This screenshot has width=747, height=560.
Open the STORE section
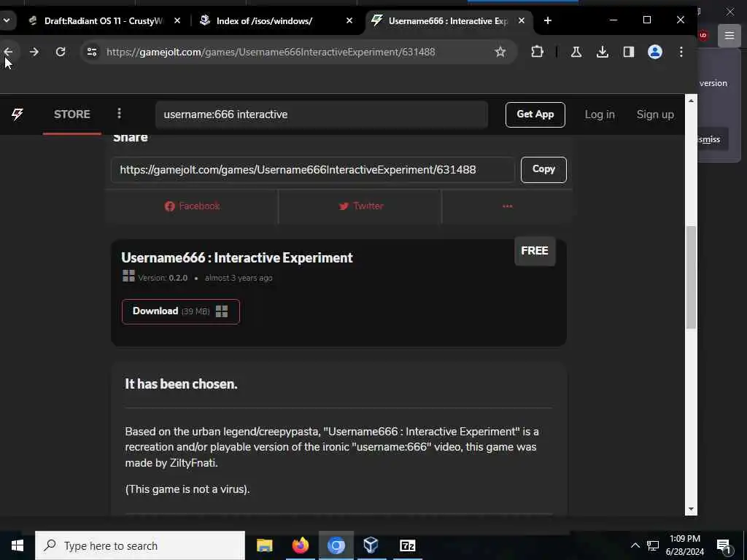[x=72, y=114]
